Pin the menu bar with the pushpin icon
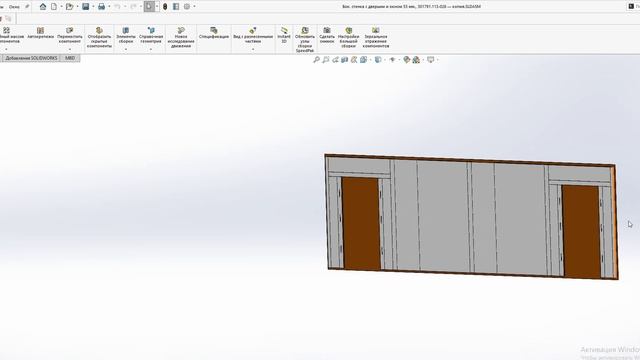This screenshot has width=640, height=360. coord(27,7)
